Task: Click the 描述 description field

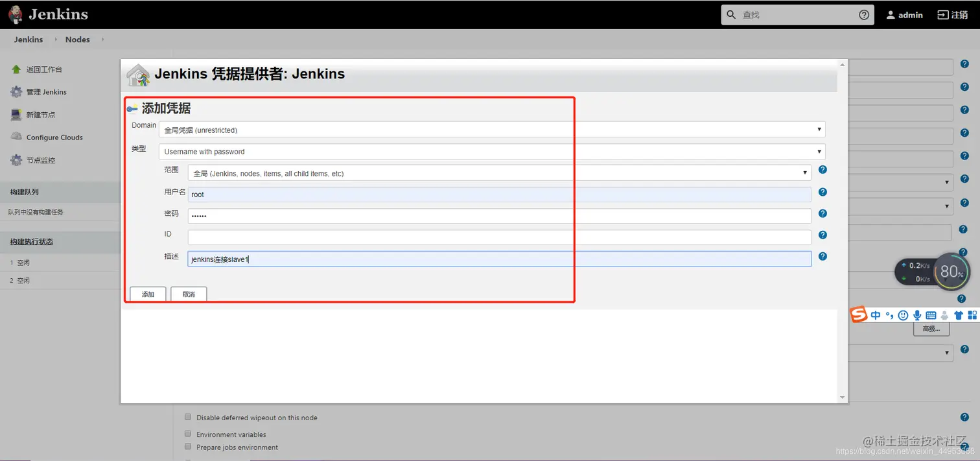Action: point(500,259)
